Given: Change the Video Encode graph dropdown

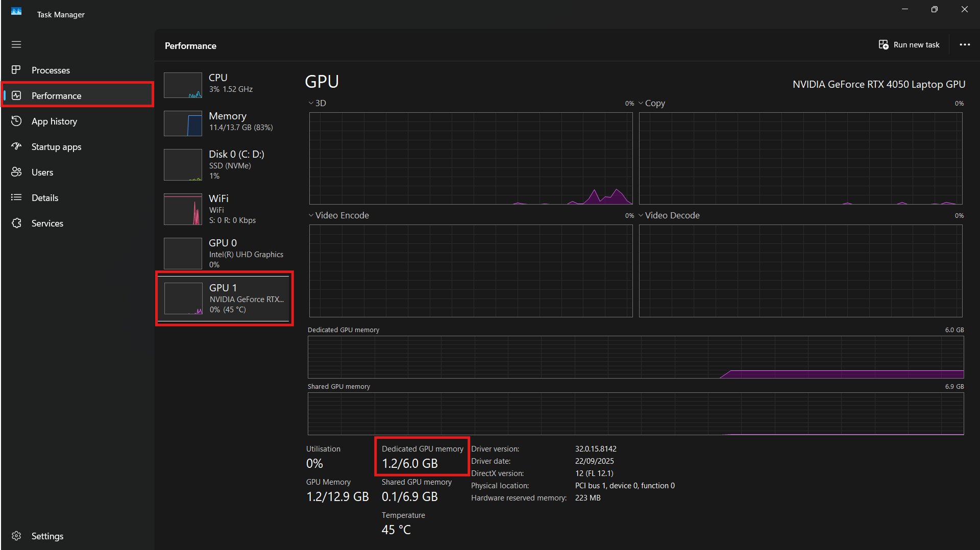Looking at the screenshot, I should pos(311,215).
